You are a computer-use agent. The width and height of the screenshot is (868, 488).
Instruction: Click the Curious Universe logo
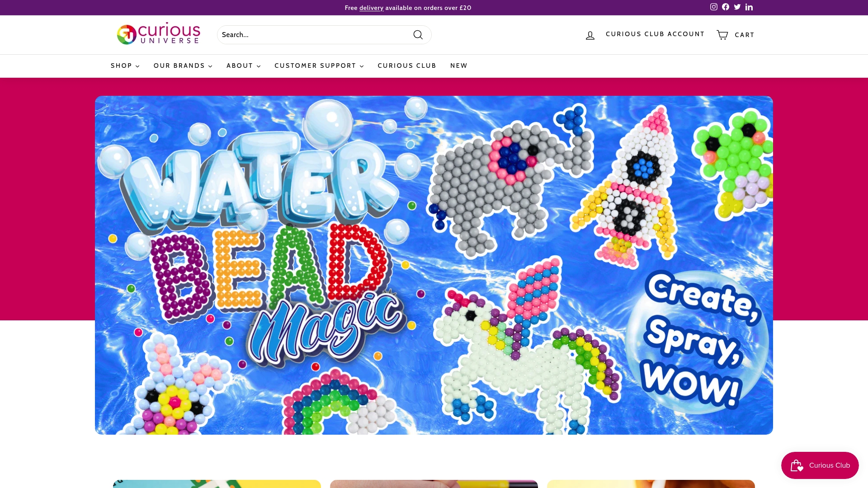point(158,34)
